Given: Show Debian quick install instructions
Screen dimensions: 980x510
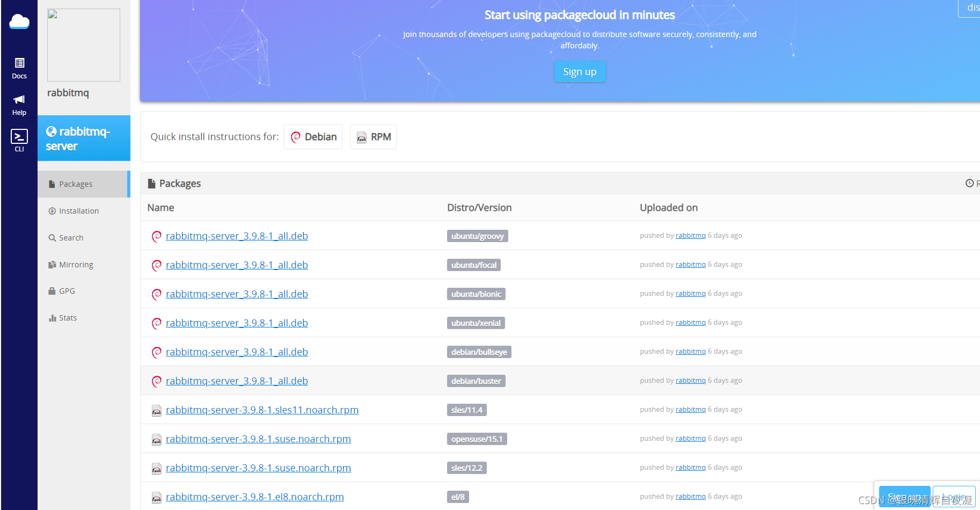Looking at the screenshot, I should [313, 137].
